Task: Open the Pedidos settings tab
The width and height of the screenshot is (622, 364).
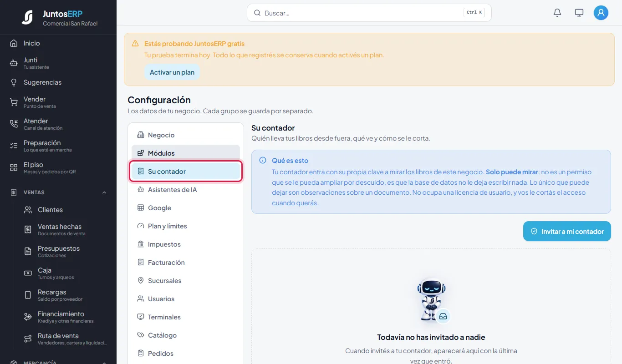Action: [x=186, y=354]
